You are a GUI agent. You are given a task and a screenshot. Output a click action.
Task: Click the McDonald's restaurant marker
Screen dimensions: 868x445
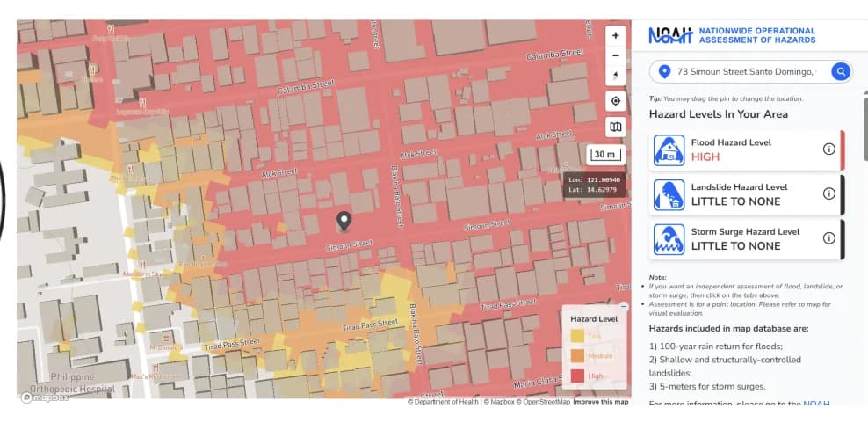[x=167, y=338]
